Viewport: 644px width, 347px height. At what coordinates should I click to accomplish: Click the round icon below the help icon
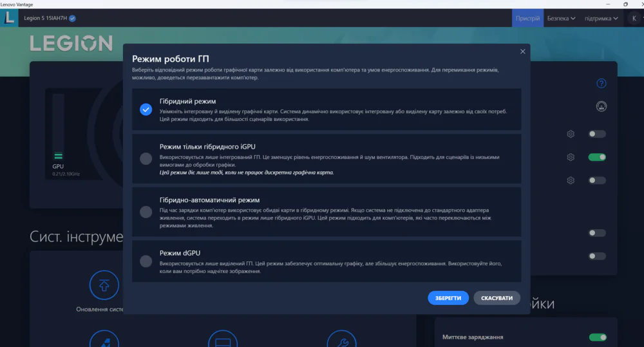tap(601, 106)
